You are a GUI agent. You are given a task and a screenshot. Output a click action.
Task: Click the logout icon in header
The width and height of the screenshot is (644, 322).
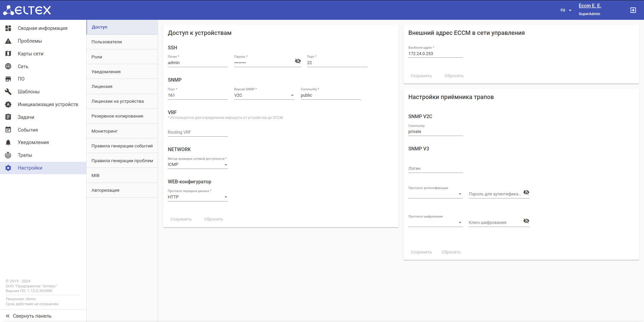pyautogui.click(x=633, y=10)
